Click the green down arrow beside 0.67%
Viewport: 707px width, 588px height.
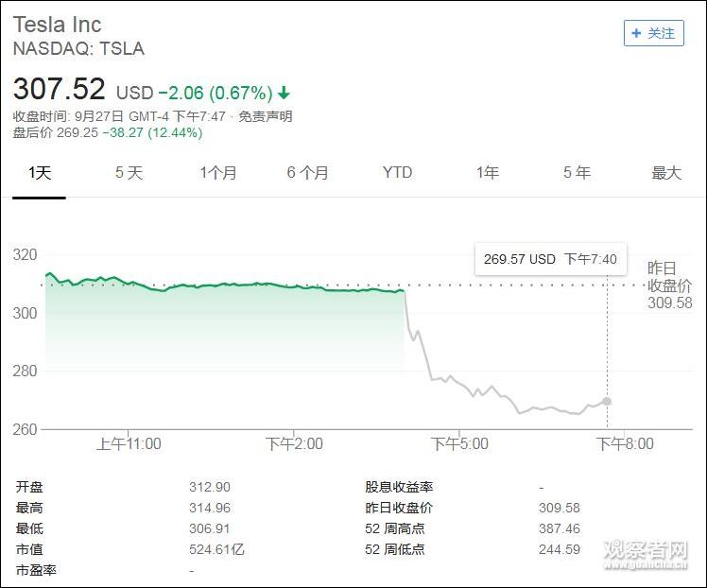point(284,94)
